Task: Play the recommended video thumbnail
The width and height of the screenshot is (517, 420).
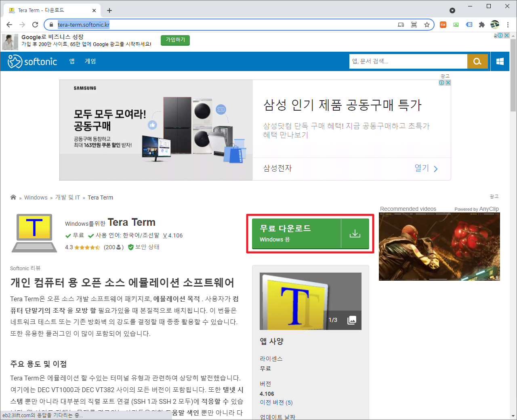Action: [439, 246]
